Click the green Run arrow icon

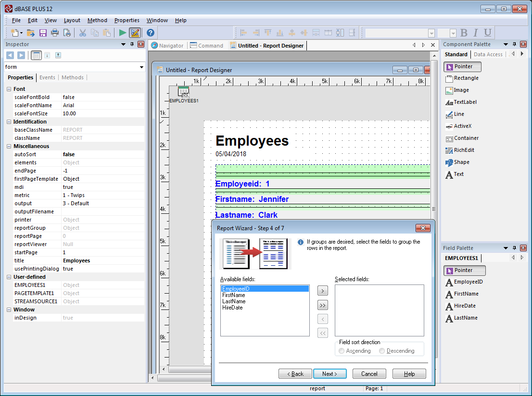123,33
